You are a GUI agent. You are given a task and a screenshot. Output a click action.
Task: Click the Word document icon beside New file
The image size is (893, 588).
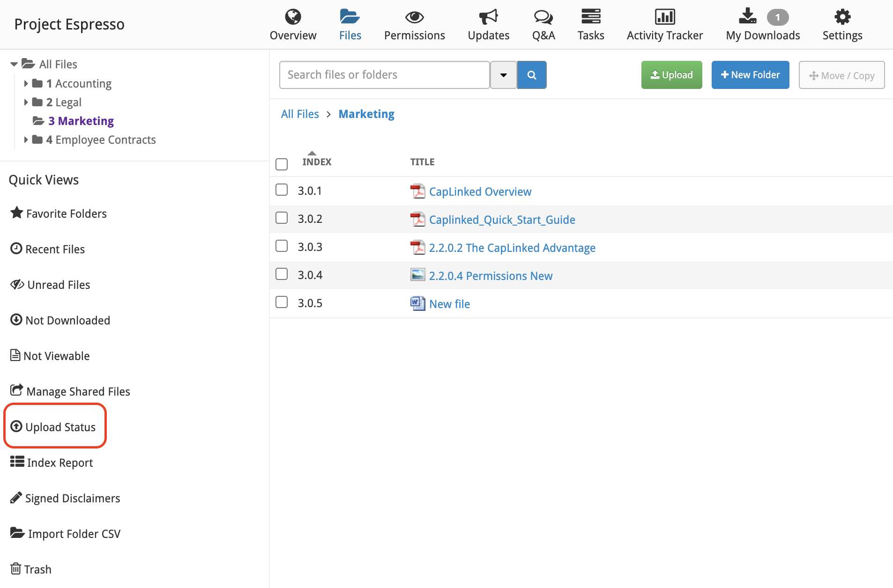pyautogui.click(x=417, y=303)
